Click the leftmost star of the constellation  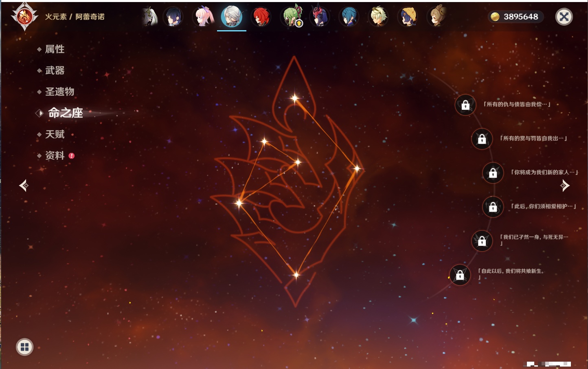[239, 203]
